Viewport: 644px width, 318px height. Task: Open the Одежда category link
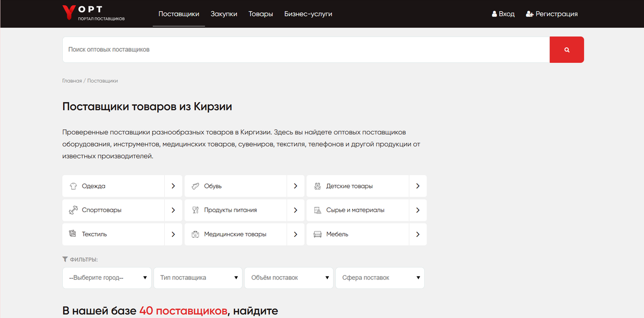(93, 186)
